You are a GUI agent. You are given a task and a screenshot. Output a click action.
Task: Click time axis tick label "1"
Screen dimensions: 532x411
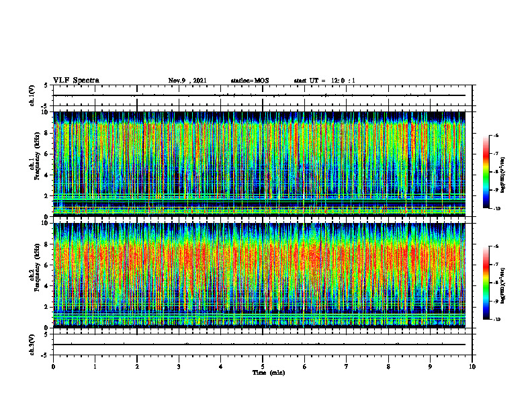95,367
